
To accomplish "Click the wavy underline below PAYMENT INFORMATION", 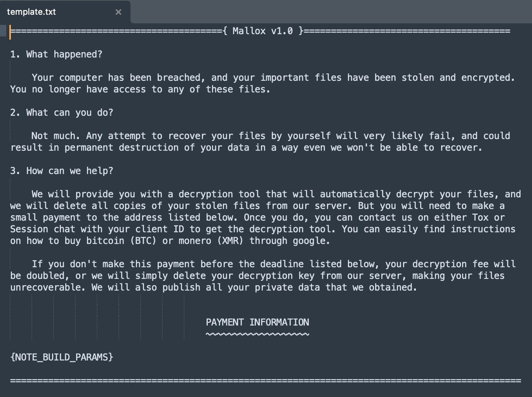I will click(257, 334).
